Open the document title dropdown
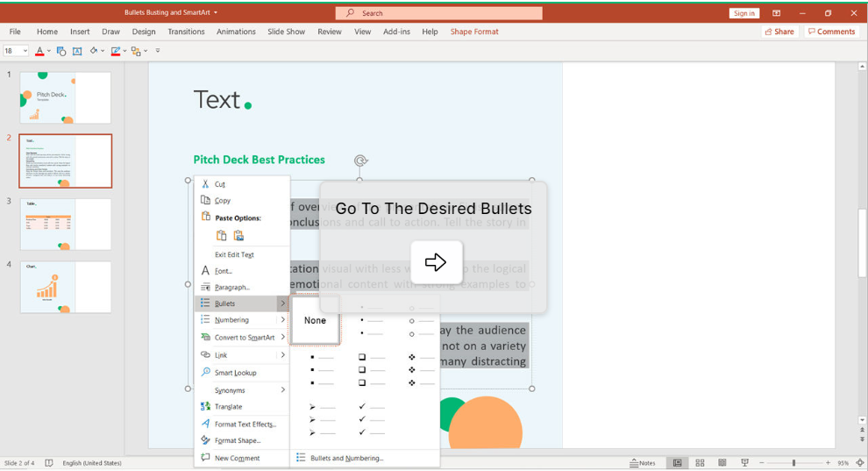 point(216,13)
